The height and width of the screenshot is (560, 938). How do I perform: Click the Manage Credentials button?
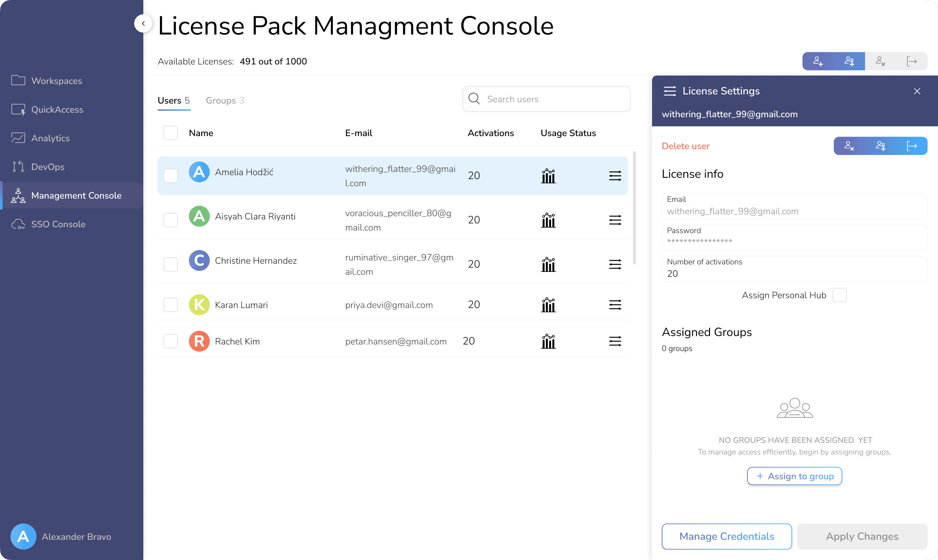727,536
